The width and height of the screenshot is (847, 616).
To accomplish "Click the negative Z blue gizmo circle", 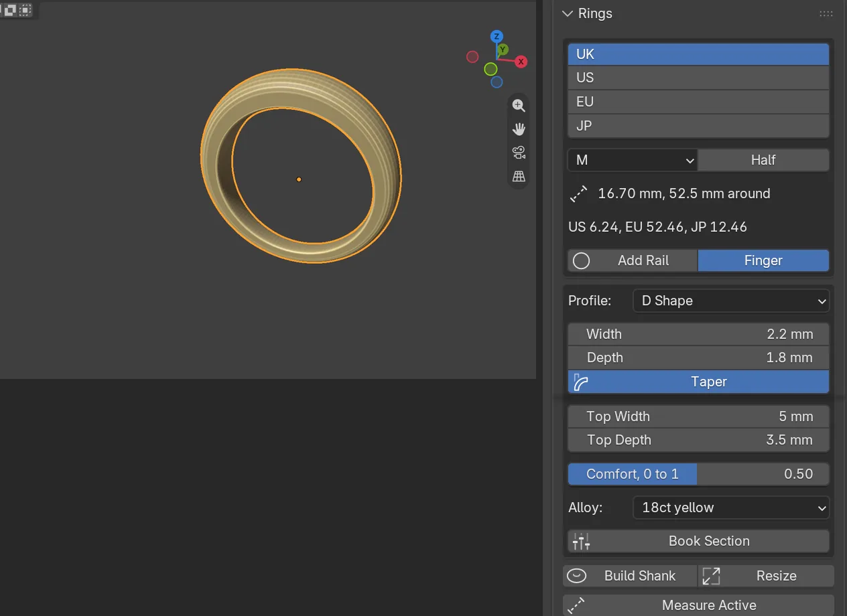I will (x=497, y=82).
